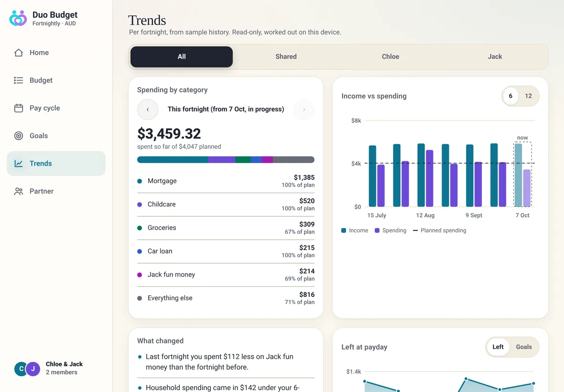Click the $3,459.32 spent total
This screenshot has width=564, height=392.
pos(169,134)
